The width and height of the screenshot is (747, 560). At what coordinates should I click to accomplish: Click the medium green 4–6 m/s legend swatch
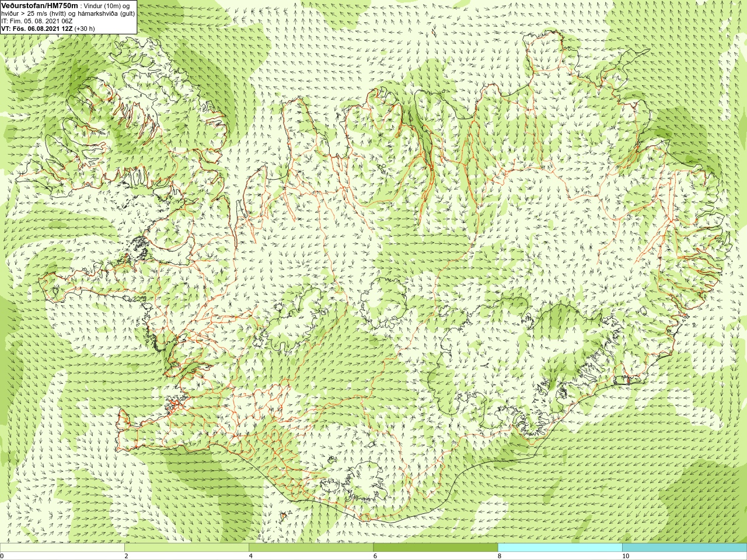point(311,548)
